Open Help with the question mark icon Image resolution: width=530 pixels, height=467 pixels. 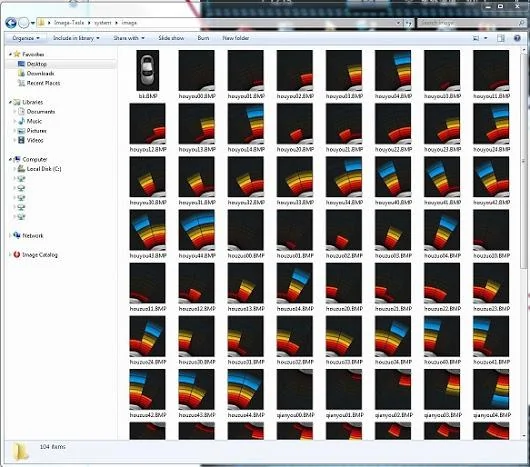click(517, 38)
